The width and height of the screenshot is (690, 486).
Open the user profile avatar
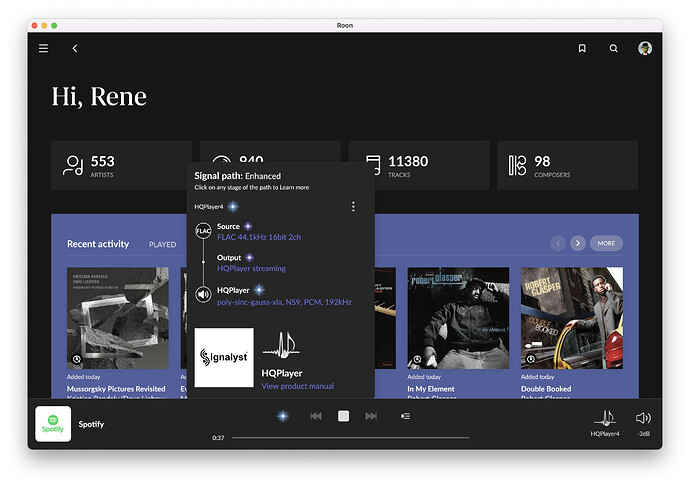645,48
